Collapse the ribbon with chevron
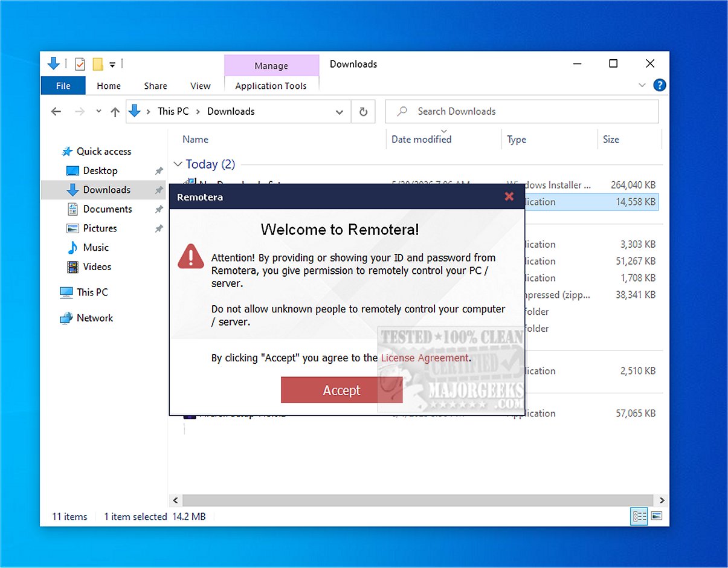 point(642,86)
